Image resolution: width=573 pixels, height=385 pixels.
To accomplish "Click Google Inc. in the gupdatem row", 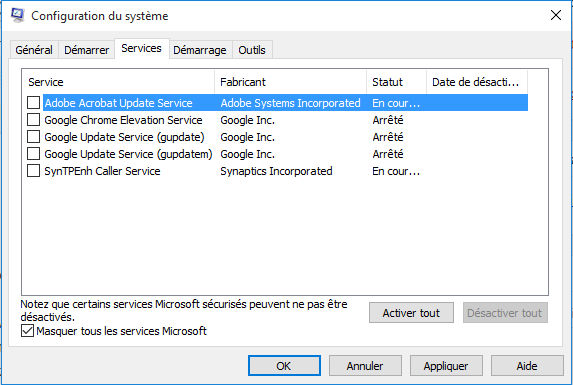I will coord(247,154).
